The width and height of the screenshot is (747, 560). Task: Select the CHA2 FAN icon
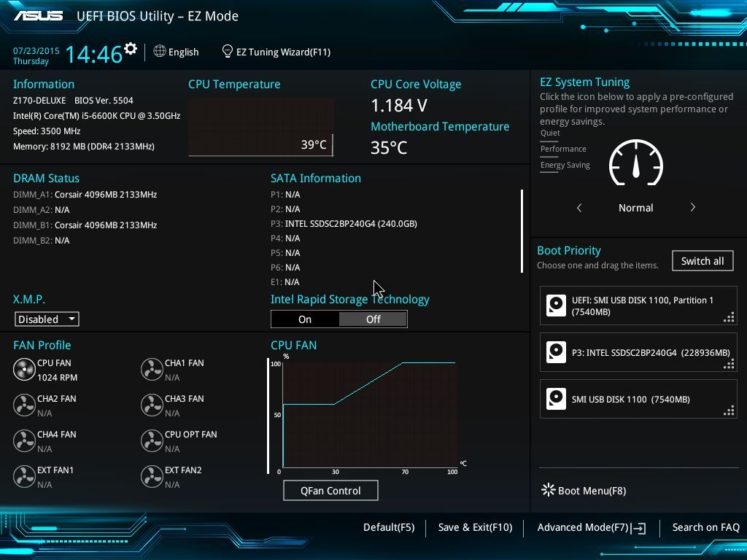click(24, 405)
